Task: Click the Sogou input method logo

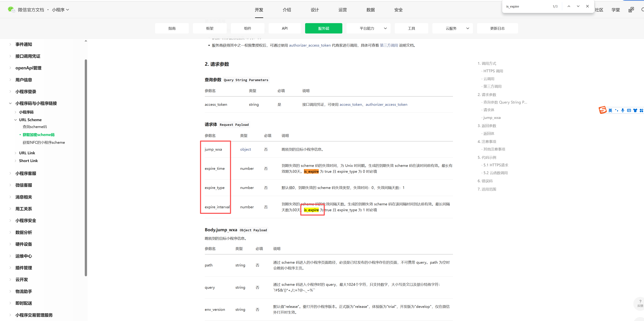Action: pyautogui.click(x=603, y=110)
